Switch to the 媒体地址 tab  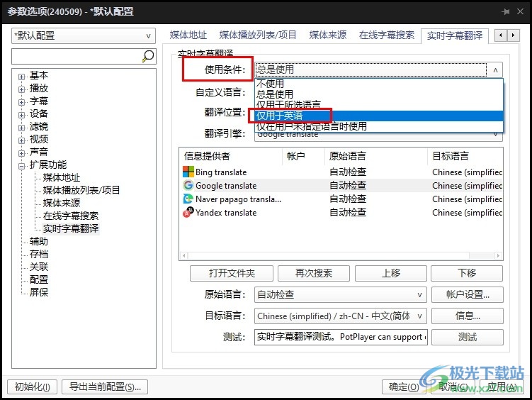(x=188, y=35)
